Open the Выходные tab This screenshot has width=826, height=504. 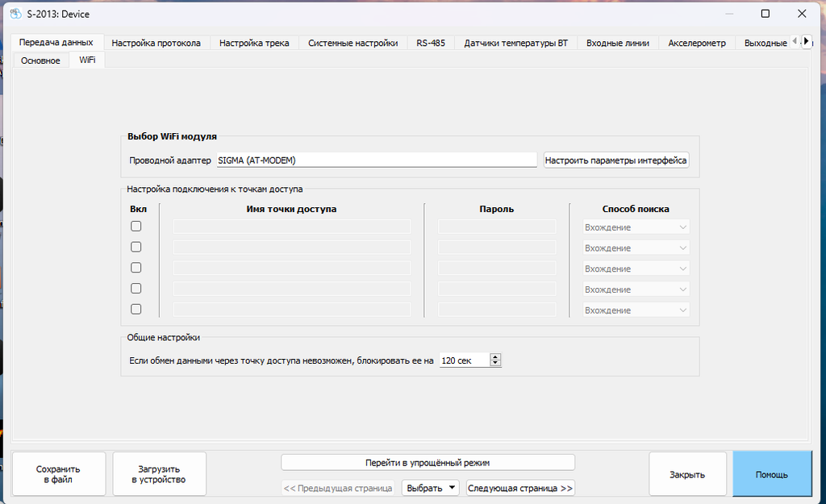765,43
